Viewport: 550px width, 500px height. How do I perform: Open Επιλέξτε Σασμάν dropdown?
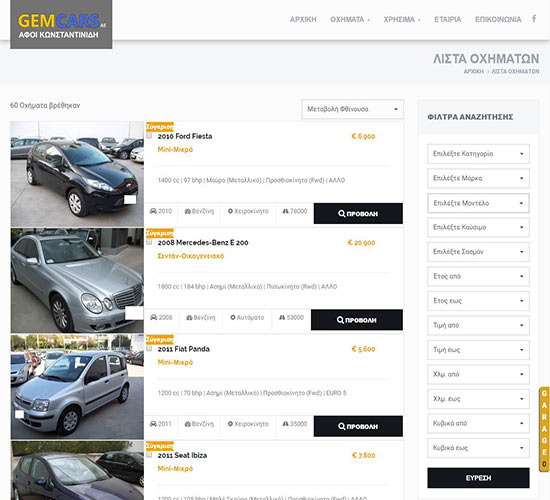coord(478,252)
